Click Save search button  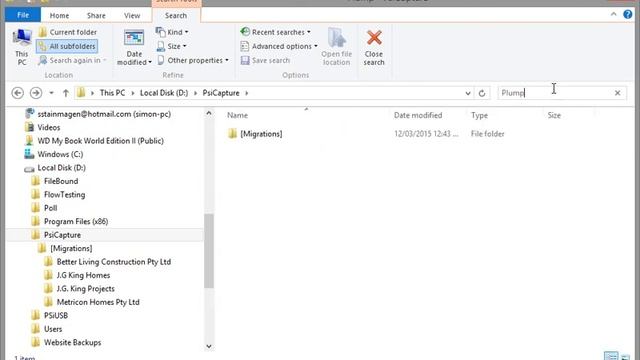click(265, 60)
